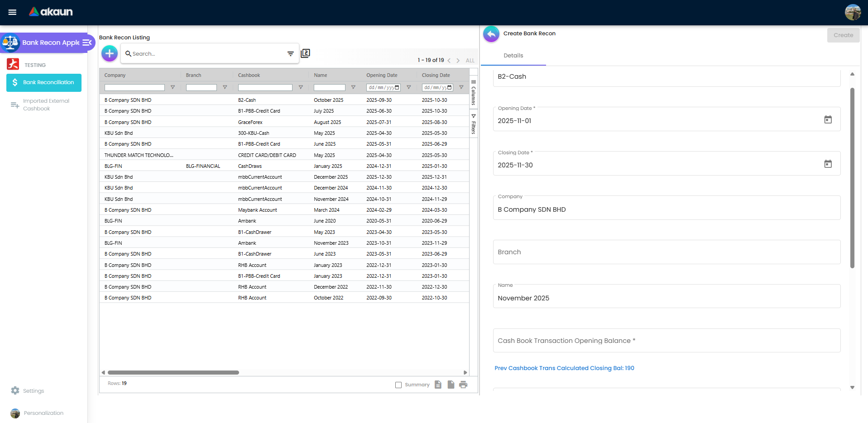Open the hamburger main menu
This screenshot has height=423, width=868.
pyautogui.click(x=12, y=12)
